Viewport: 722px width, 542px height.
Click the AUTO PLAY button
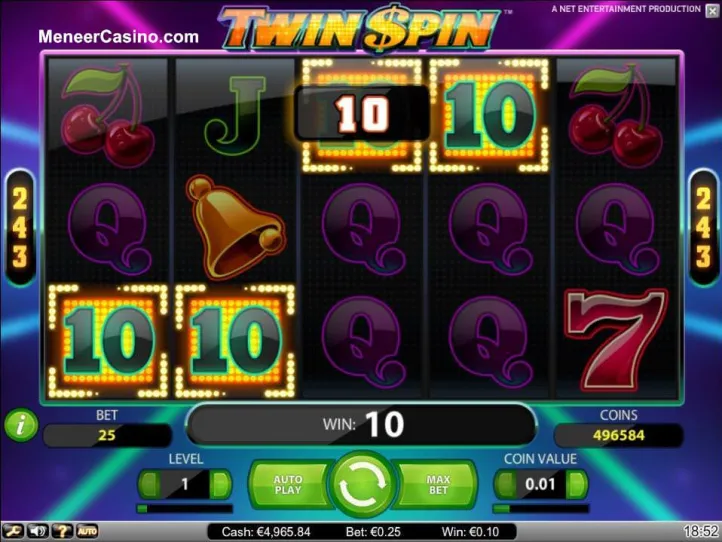point(289,484)
